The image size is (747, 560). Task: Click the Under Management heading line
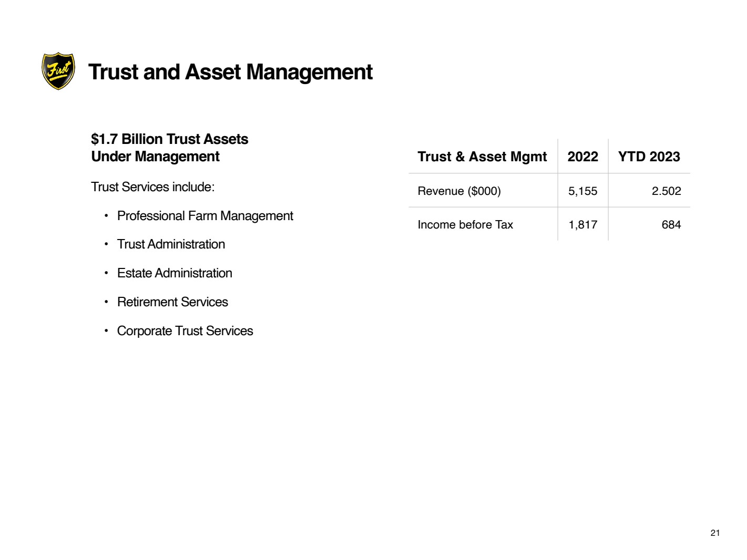click(x=155, y=157)
